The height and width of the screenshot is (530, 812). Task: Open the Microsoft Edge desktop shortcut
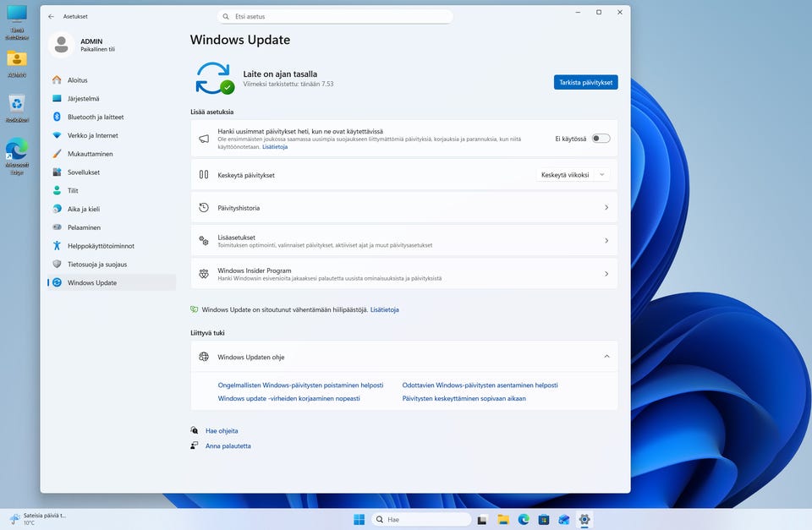pos(17,156)
